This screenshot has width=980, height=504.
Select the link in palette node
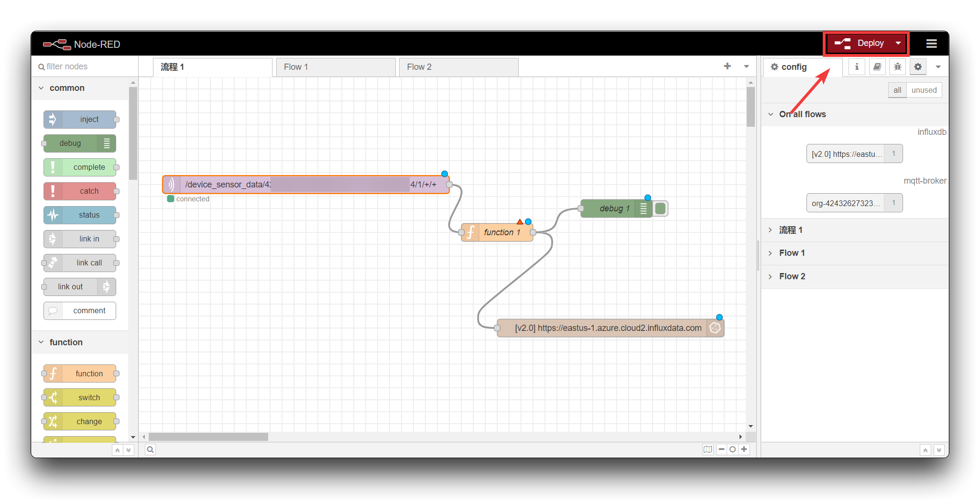(80, 239)
